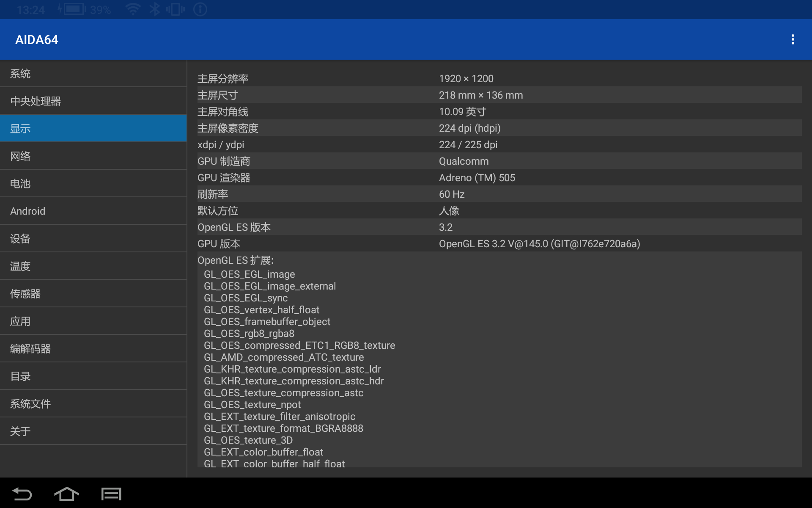The image size is (812, 508).
Task: Select the 60 Hz value
Action: (x=452, y=194)
